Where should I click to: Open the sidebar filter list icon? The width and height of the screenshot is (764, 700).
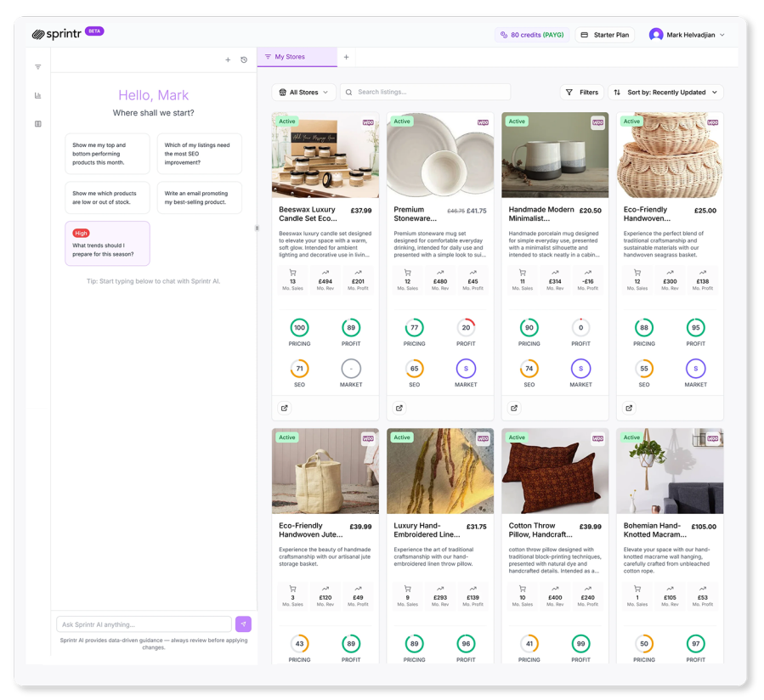click(x=38, y=67)
